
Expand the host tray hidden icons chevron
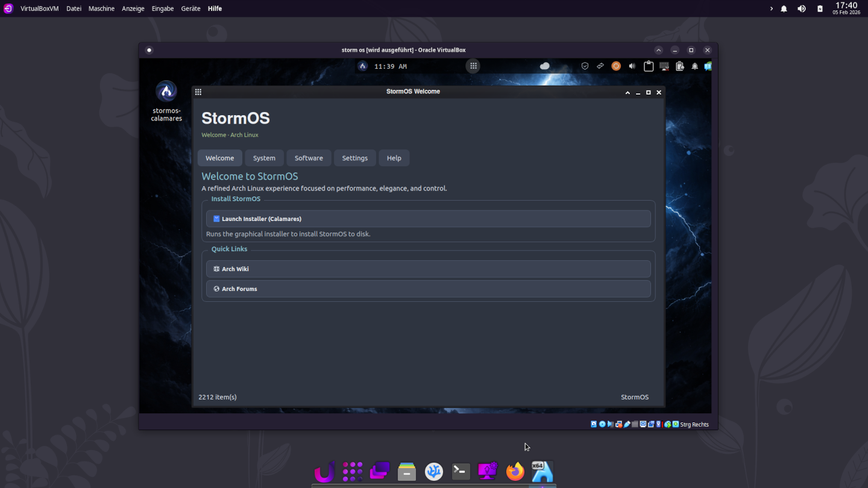tap(771, 8)
